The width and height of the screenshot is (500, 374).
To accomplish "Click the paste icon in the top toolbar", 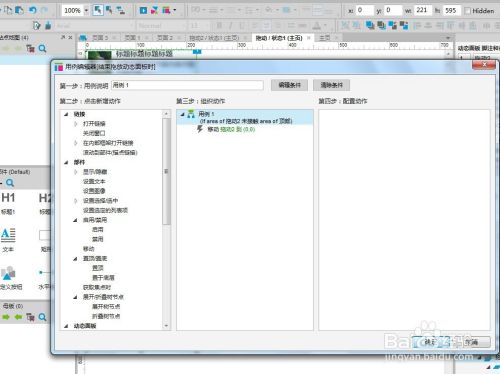I will (20, 10).
